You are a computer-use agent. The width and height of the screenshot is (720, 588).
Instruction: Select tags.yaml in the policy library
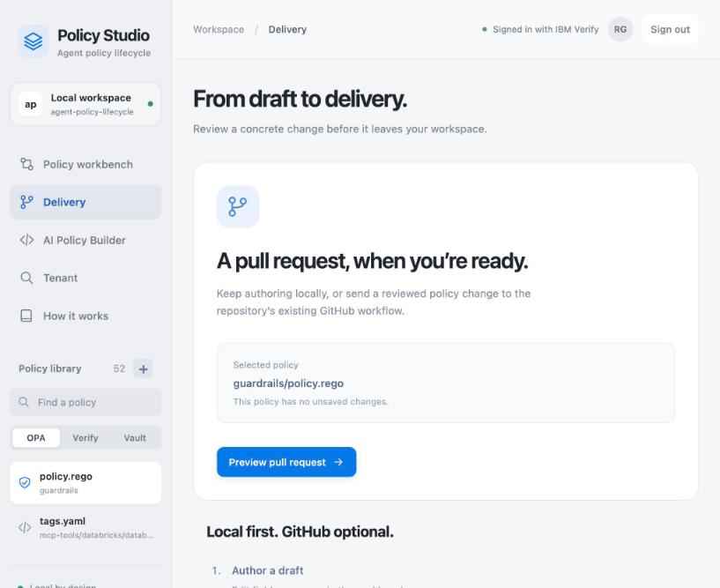pos(85,527)
